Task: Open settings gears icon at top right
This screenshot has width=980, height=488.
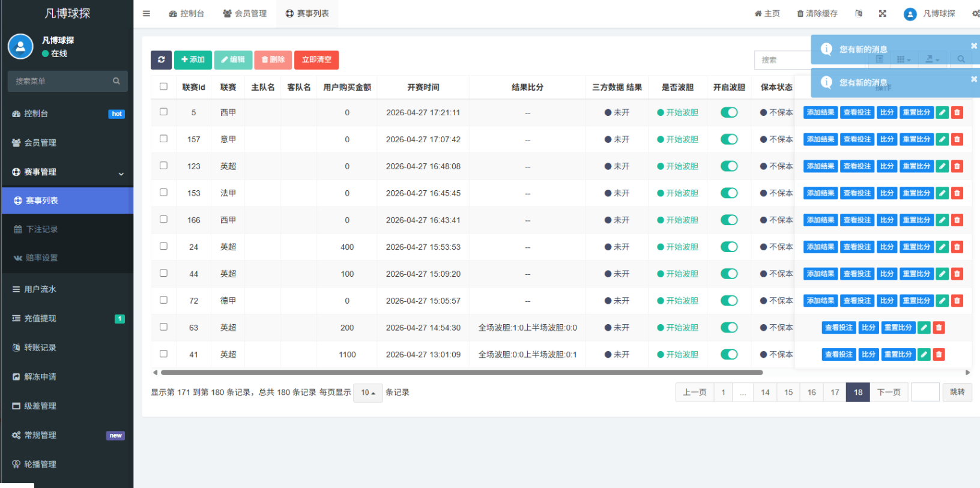Action: [975, 13]
